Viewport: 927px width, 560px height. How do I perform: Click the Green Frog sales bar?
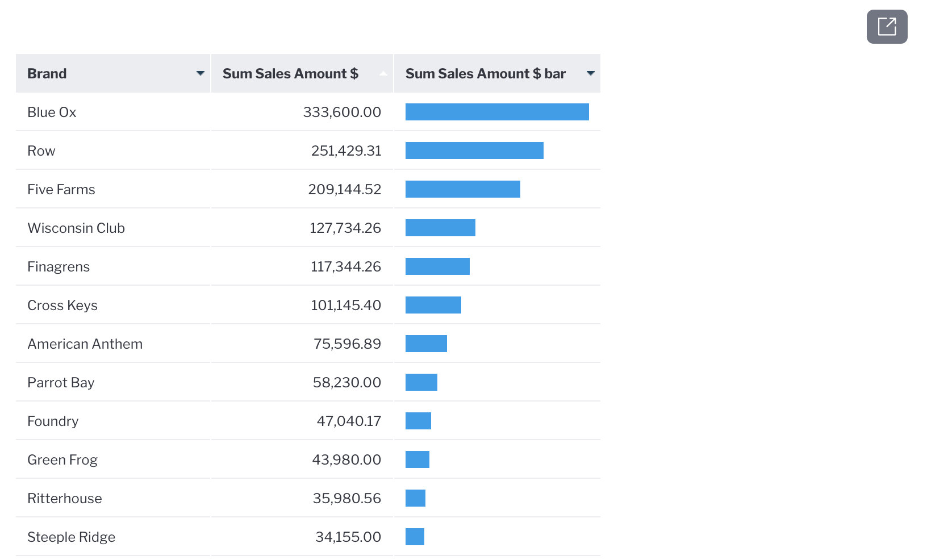(417, 459)
